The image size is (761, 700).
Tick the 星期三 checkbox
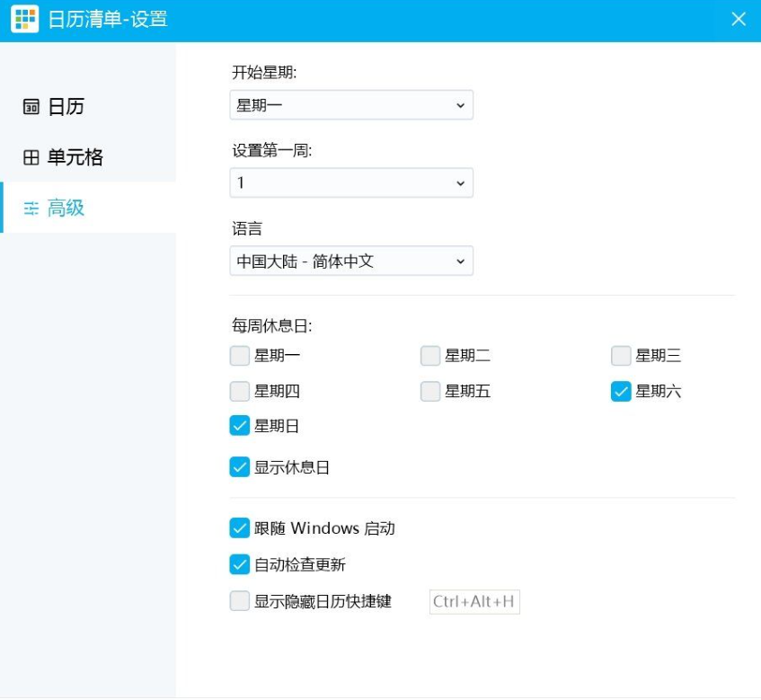click(621, 356)
